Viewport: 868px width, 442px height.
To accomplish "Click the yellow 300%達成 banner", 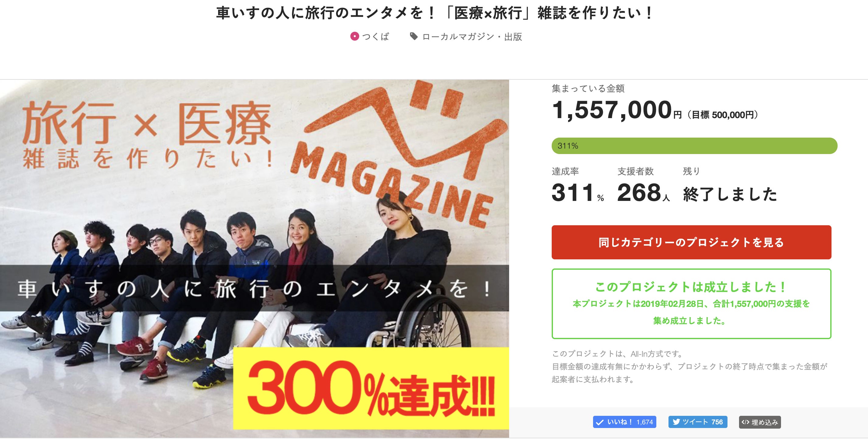I will click(x=371, y=388).
